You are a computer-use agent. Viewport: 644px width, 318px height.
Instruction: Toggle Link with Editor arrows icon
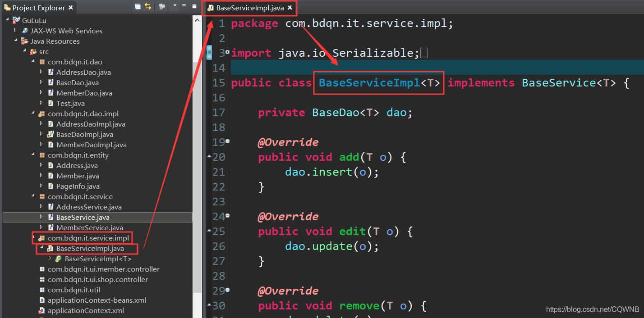pos(148,6)
